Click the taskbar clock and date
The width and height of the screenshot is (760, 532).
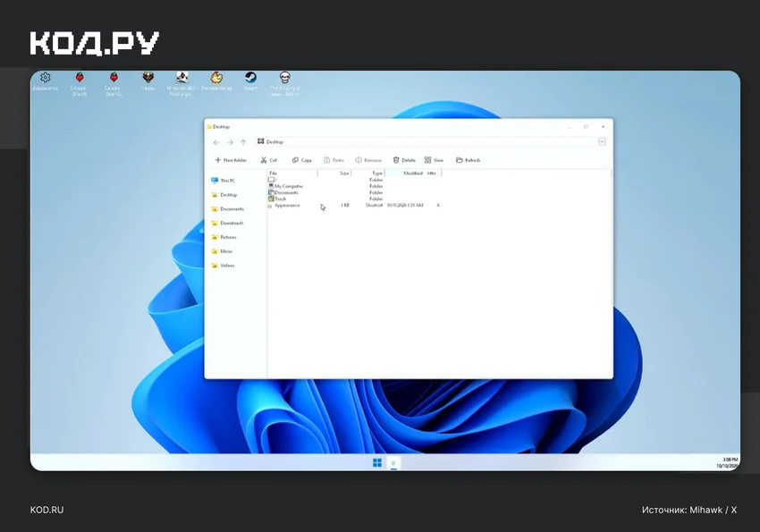728,463
